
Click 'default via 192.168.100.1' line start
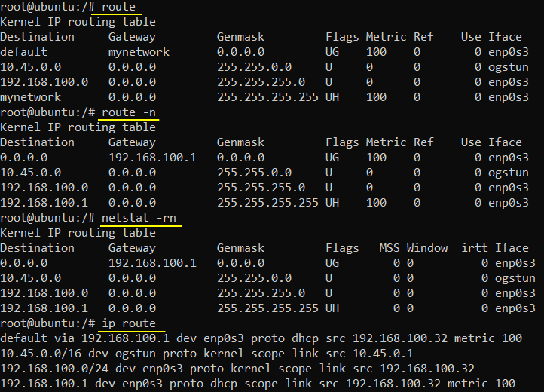84,338
